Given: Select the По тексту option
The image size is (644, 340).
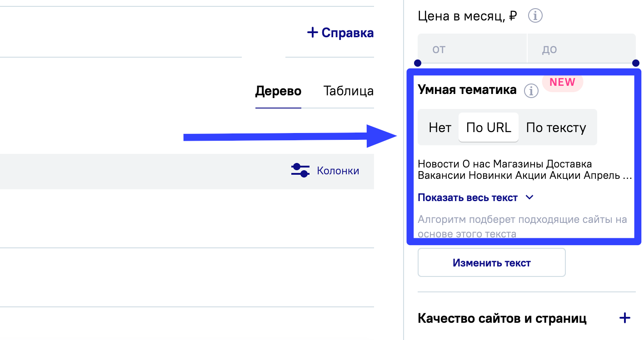Looking at the screenshot, I should (556, 128).
